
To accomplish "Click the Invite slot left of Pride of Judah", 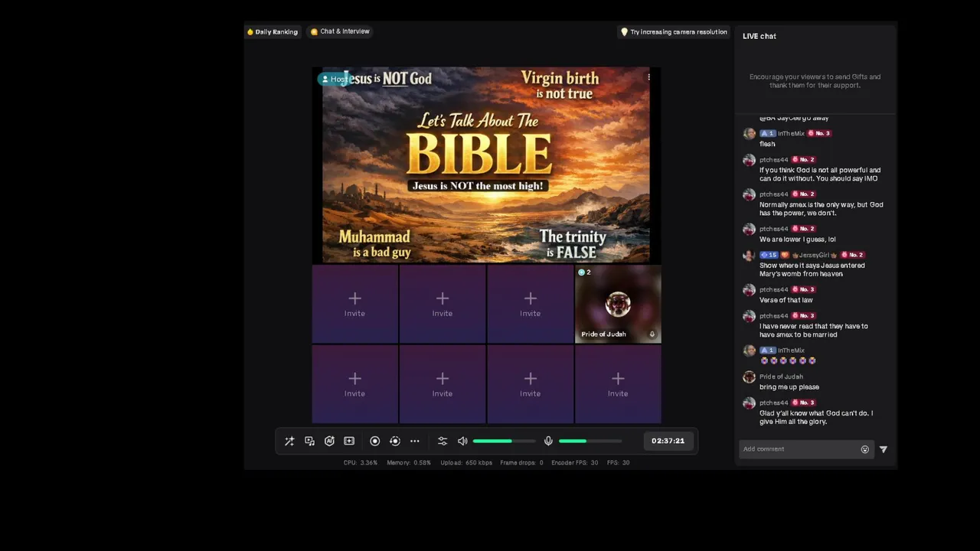I will coord(530,305).
